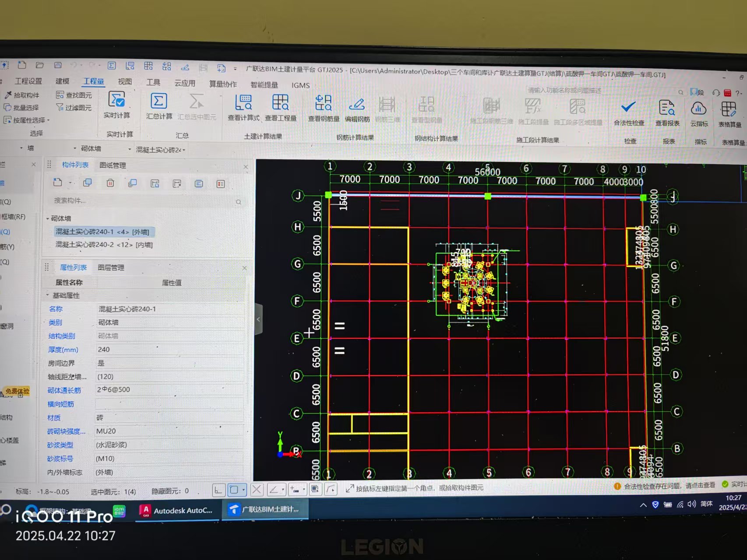Switch to Autodesk AutoCAD in taskbar
Viewport: 747px width, 560px height.
point(176,511)
